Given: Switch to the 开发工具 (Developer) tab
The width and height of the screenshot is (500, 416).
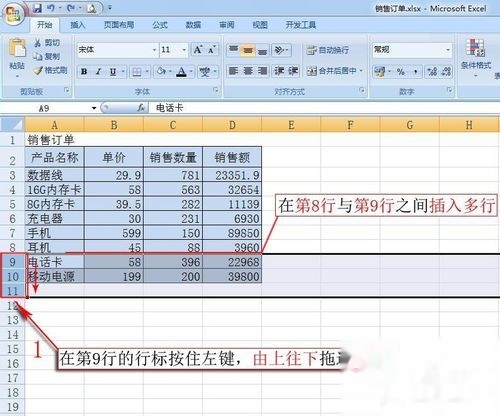Looking at the screenshot, I should 301,25.
